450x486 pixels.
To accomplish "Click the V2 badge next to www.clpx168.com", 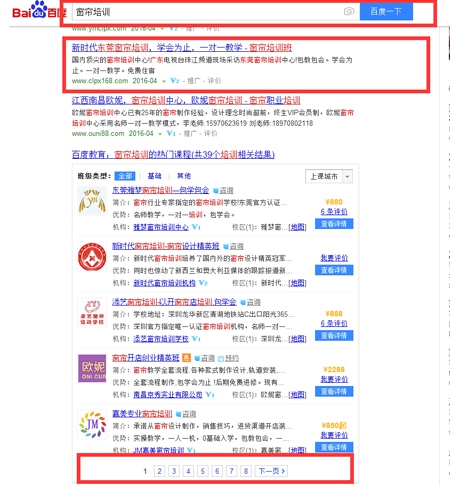I will coord(175,81).
